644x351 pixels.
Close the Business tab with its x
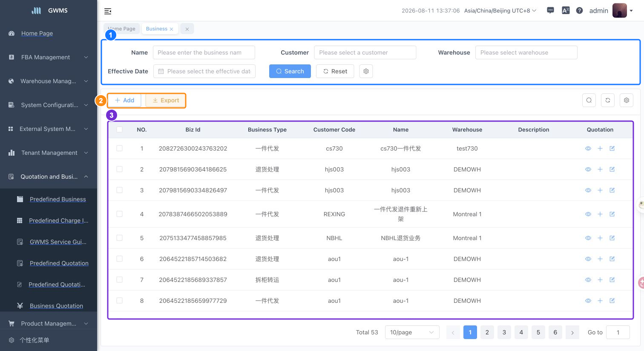tap(172, 29)
